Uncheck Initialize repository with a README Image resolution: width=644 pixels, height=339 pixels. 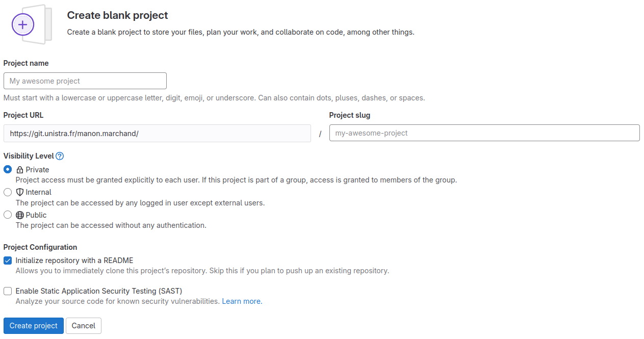[7, 260]
